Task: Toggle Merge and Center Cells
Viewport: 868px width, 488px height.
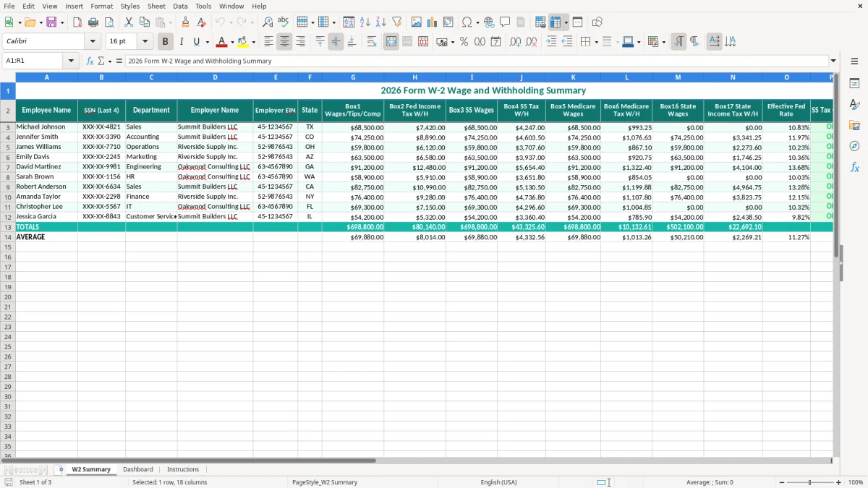Action: click(391, 42)
